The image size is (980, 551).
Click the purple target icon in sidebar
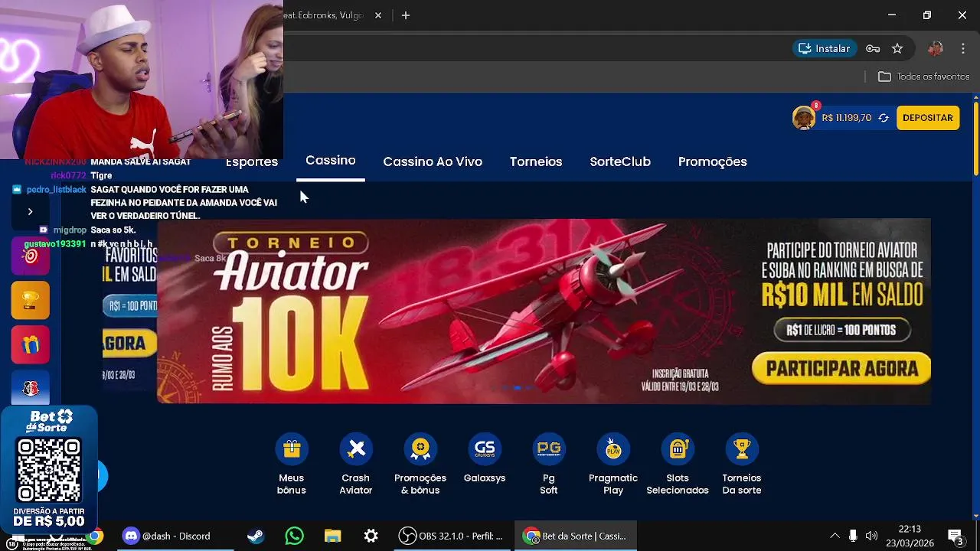coord(31,256)
